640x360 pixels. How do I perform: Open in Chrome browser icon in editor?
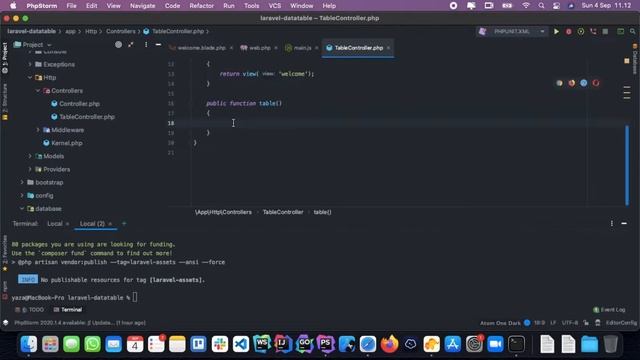click(559, 83)
